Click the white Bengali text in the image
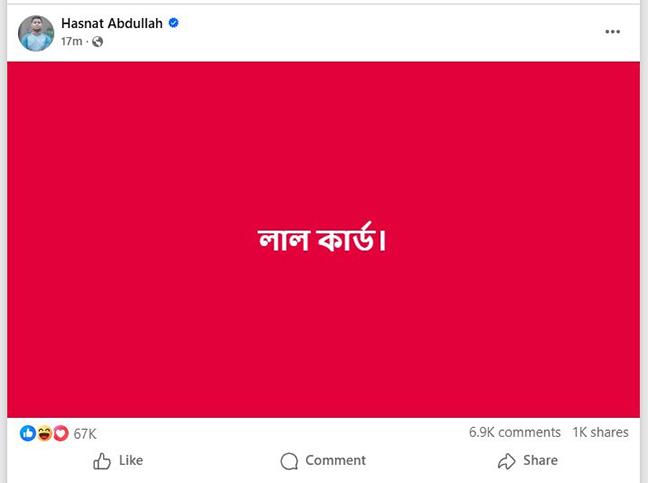This screenshot has height=483, width=648. click(x=322, y=241)
